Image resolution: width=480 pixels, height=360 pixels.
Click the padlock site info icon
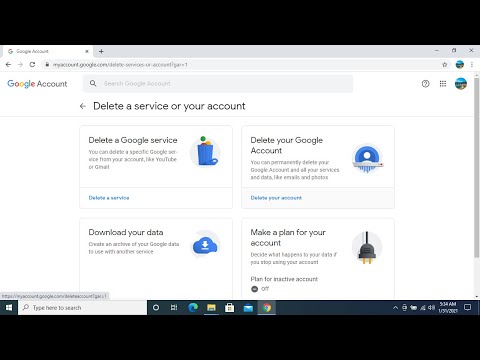click(47, 65)
